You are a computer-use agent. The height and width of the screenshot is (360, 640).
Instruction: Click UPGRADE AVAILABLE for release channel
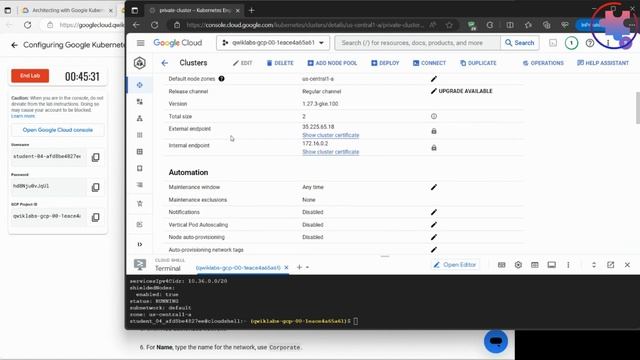pos(465,91)
